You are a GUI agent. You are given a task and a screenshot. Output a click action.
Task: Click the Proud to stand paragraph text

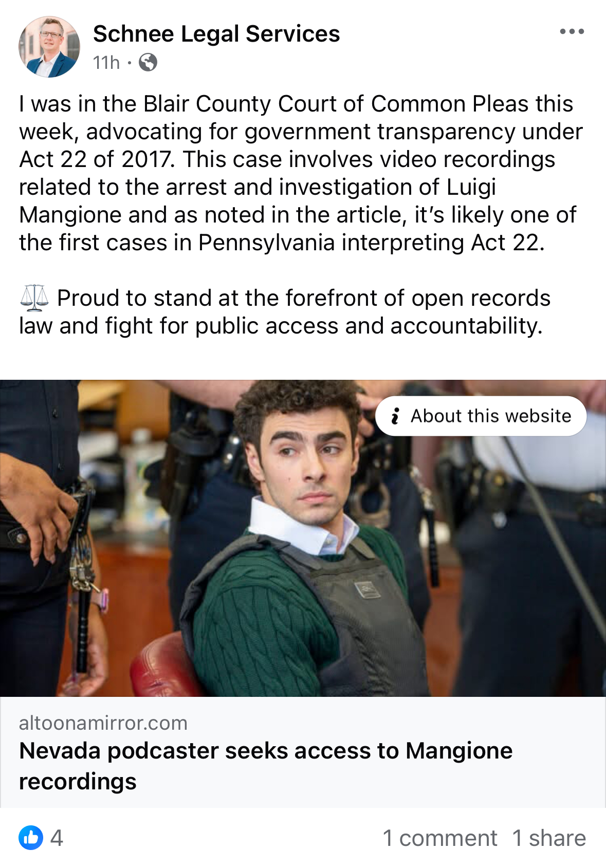click(x=285, y=312)
